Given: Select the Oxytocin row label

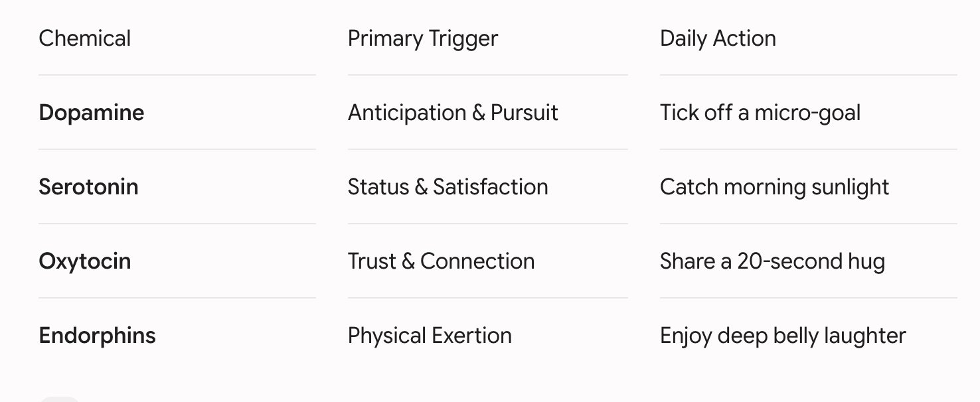Looking at the screenshot, I should pos(85,261).
